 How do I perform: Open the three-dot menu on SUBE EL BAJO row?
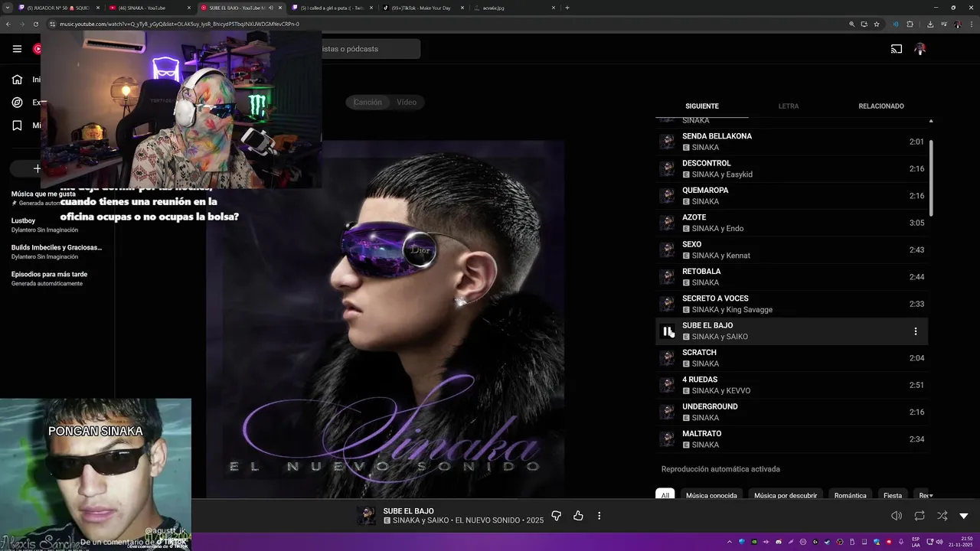916,331
